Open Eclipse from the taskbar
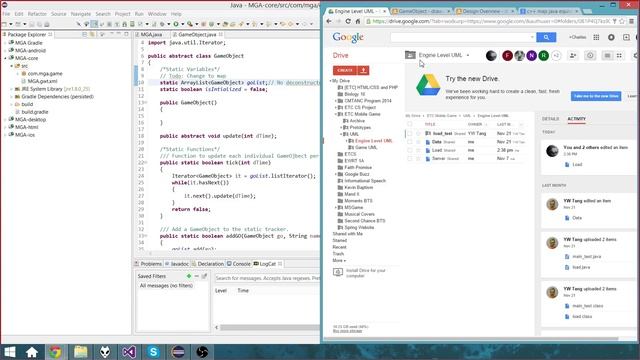The image size is (640, 360). (x=178, y=351)
